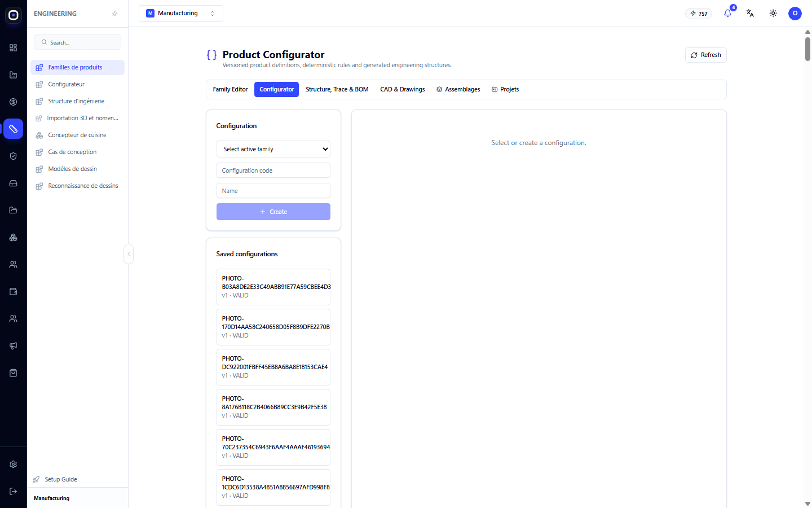Collapse the sidebar with the chevron handle
Screen dimensions: 812x508
coord(129,254)
